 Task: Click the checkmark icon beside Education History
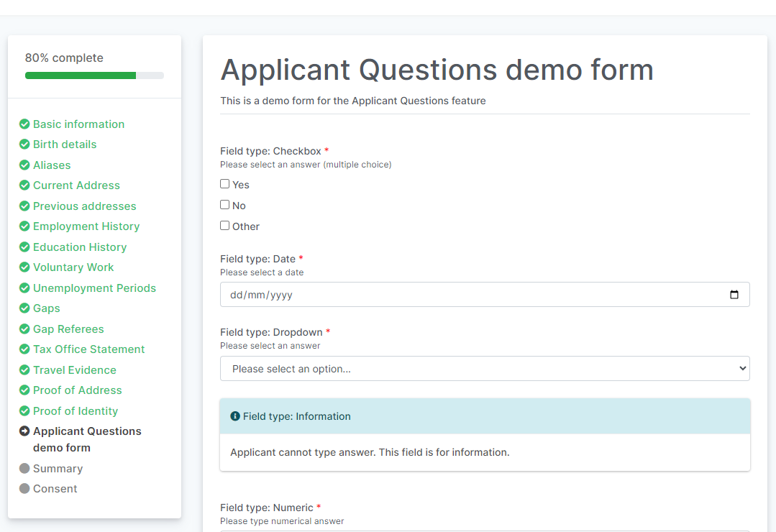[x=24, y=247]
